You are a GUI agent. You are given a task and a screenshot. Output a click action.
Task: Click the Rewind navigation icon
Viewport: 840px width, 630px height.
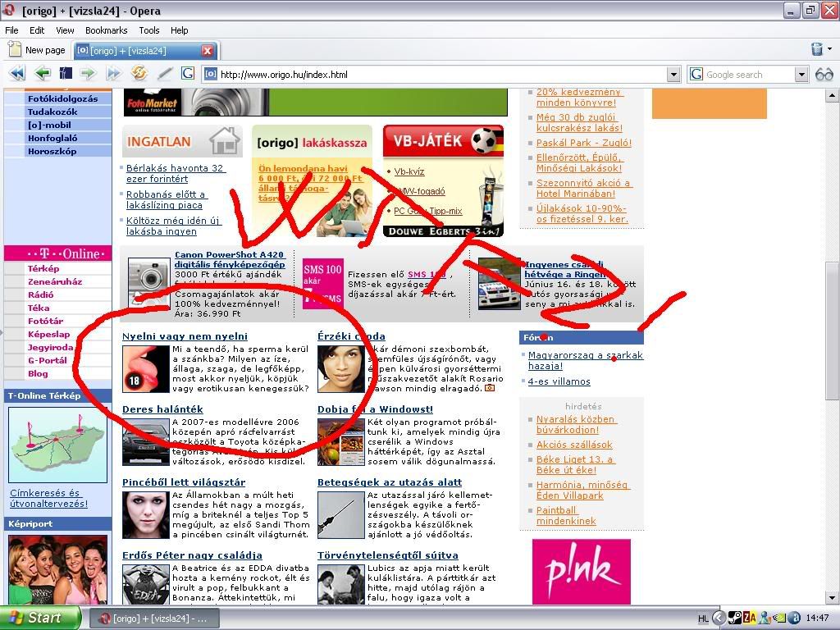click(16, 74)
